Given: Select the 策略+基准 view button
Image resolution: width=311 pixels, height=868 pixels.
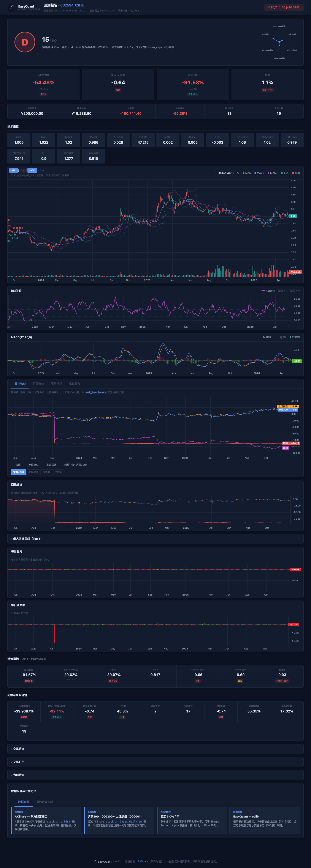Looking at the screenshot, I should (x=19, y=472).
